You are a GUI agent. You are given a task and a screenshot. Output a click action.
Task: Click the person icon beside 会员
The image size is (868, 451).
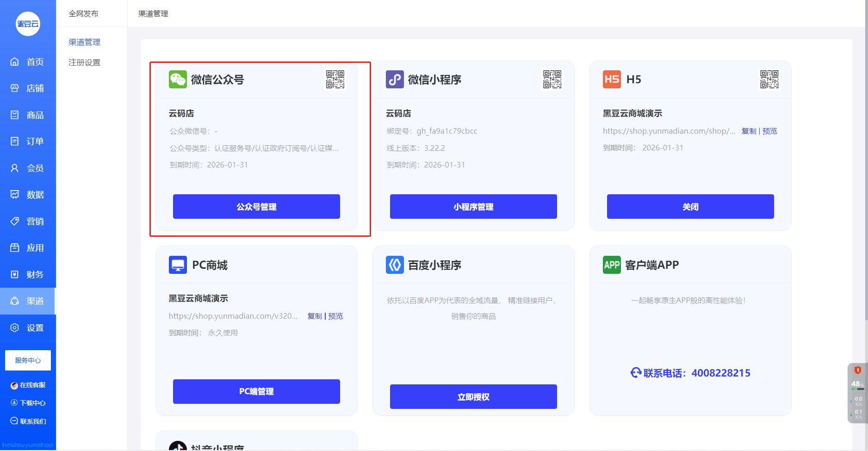pyautogui.click(x=15, y=168)
